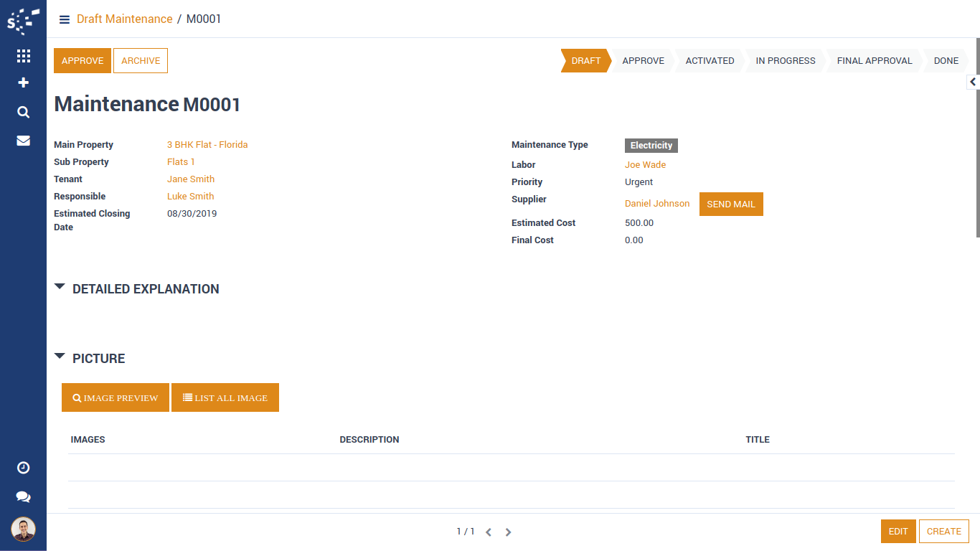This screenshot has width=980, height=551.
Task: Open the Image Preview button
Action: (116, 397)
